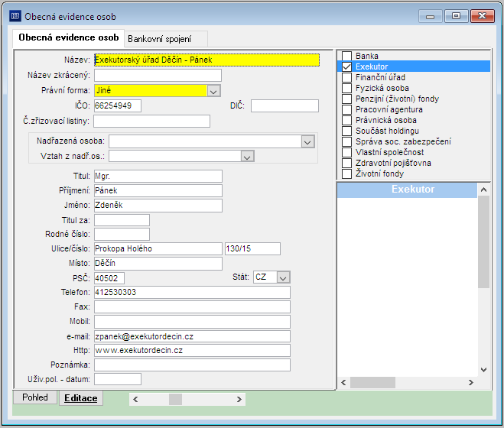Screen dimensions: 504x428
Task: Click the e-mail field zpanek@exekutordecin.cz
Action: coord(192,336)
